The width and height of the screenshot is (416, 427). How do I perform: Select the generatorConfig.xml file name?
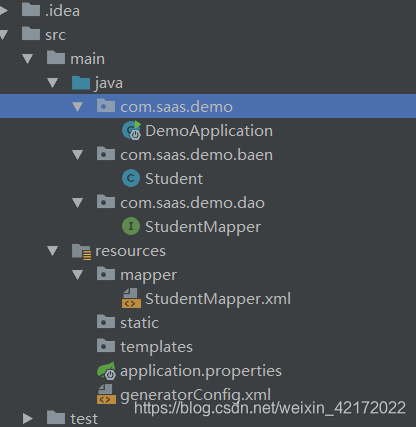click(195, 396)
